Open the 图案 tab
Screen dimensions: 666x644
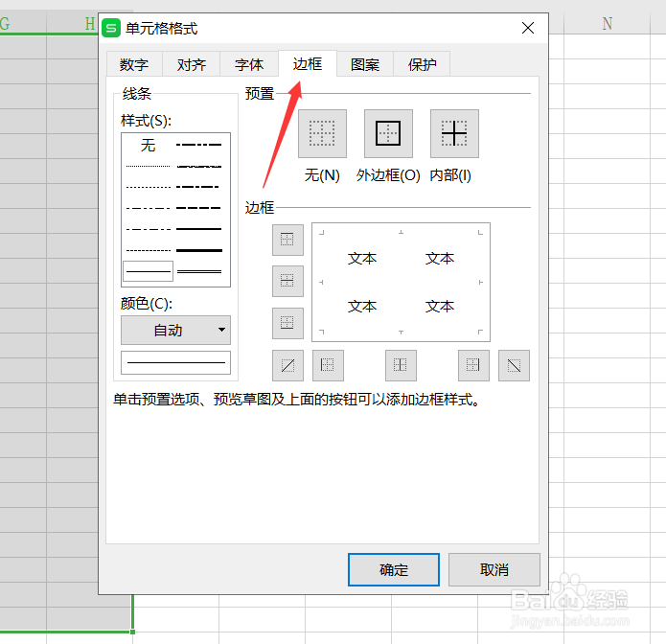(x=365, y=64)
